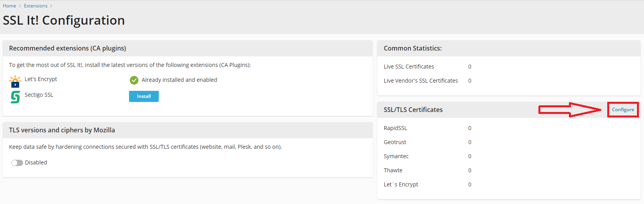Select the Let's Encrypt extension name
The height and width of the screenshot is (204, 644).
click(41, 79)
